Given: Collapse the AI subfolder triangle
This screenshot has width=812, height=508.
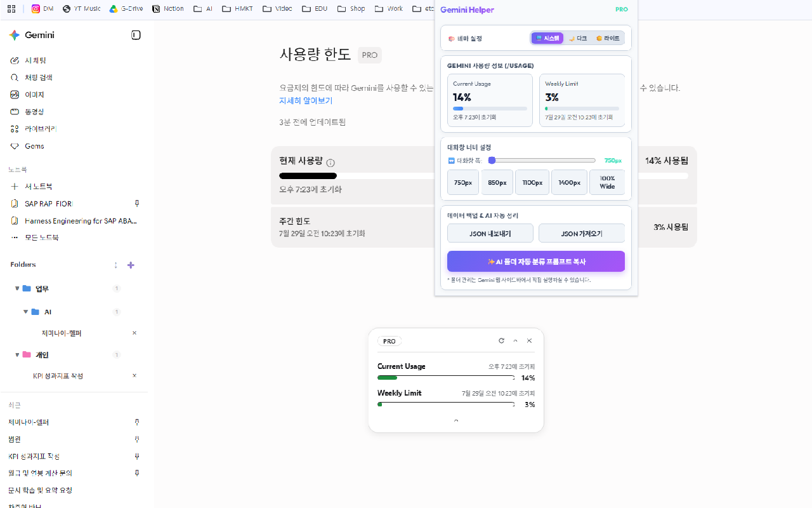Looking at the screenshot, I should [x=26, y=312].
